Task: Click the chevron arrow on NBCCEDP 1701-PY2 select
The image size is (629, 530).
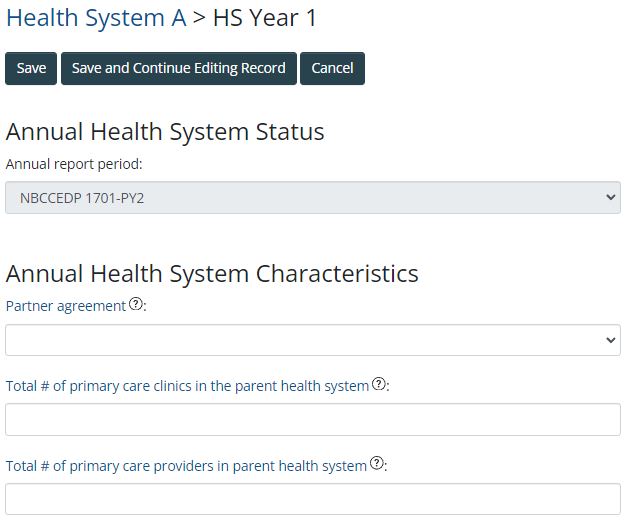Action: 612,198
